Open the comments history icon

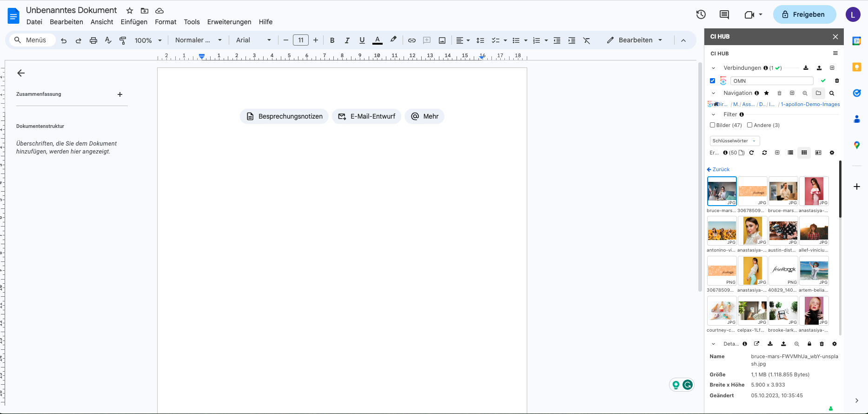(724, 14)
